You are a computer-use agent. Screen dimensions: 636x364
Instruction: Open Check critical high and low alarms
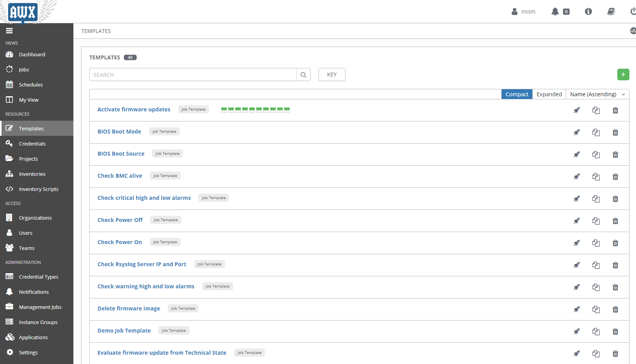(x=144, y=198)
